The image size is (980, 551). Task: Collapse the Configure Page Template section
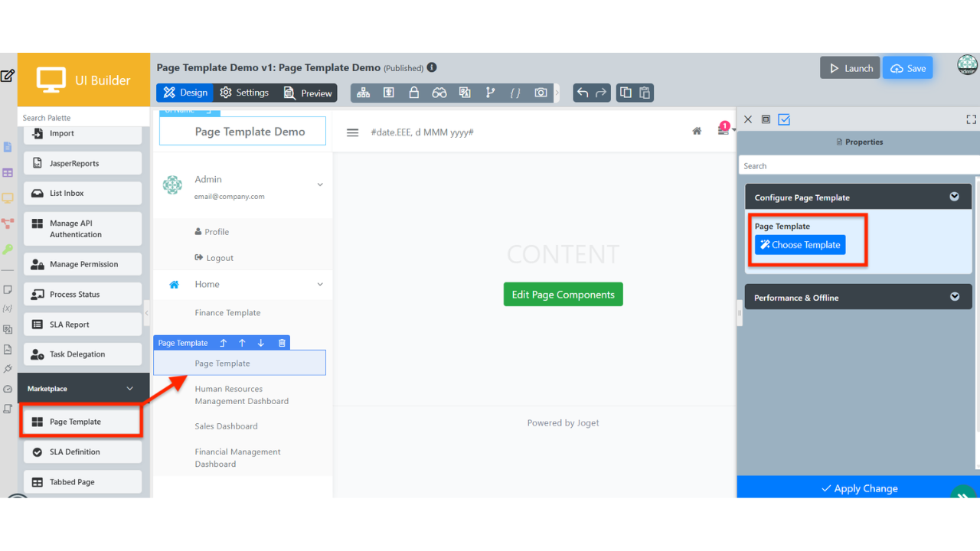tap(954, 197)
